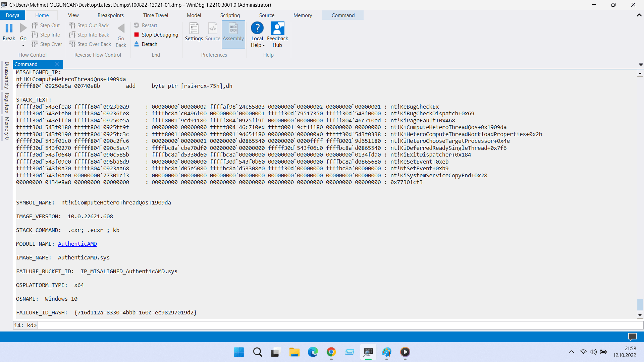Click the Stop Debugging red square
Viewport: 644px width, 362px height.
tap(137, 35)
